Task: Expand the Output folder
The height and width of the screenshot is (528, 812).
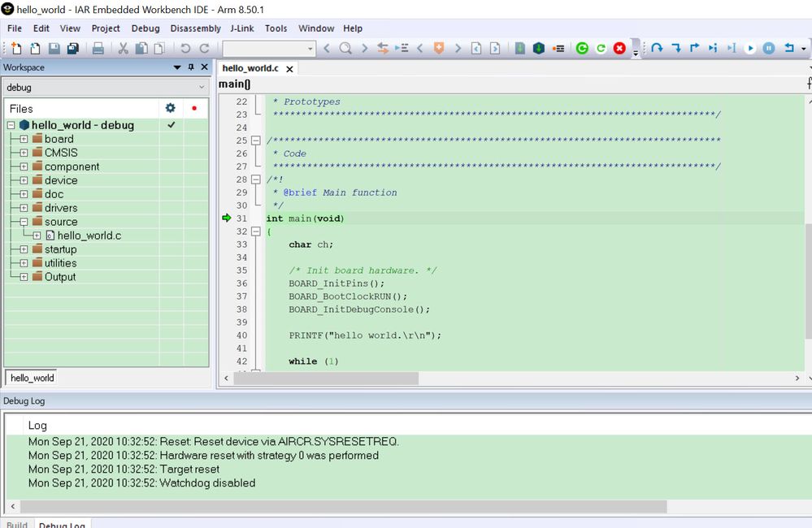Action: pos(24,277)
